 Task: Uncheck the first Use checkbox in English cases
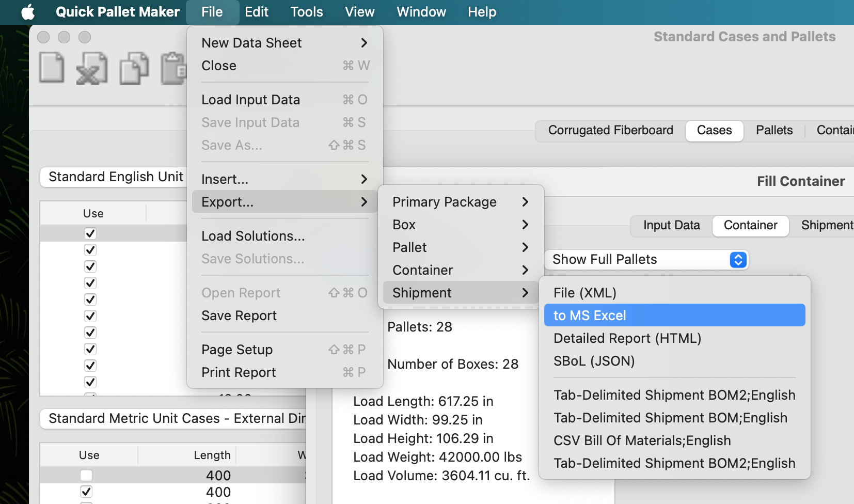[90, 233]
